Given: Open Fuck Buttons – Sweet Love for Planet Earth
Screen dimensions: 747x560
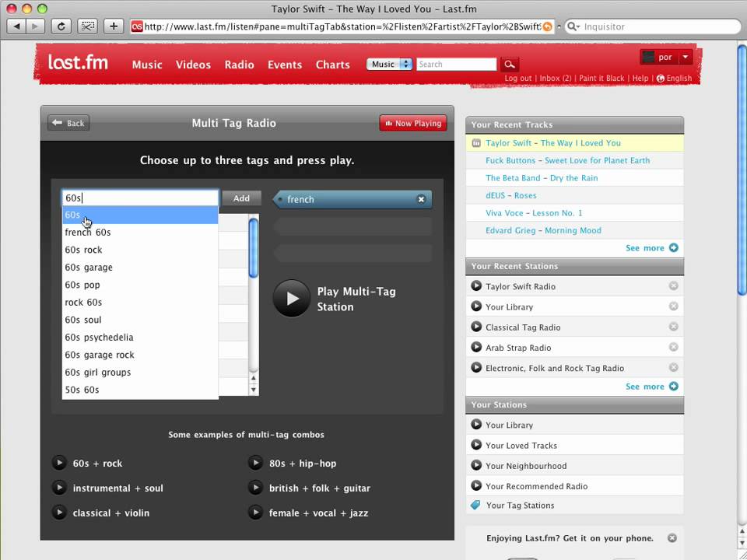Looking at the screenshot, I should (x=567, y=160).
